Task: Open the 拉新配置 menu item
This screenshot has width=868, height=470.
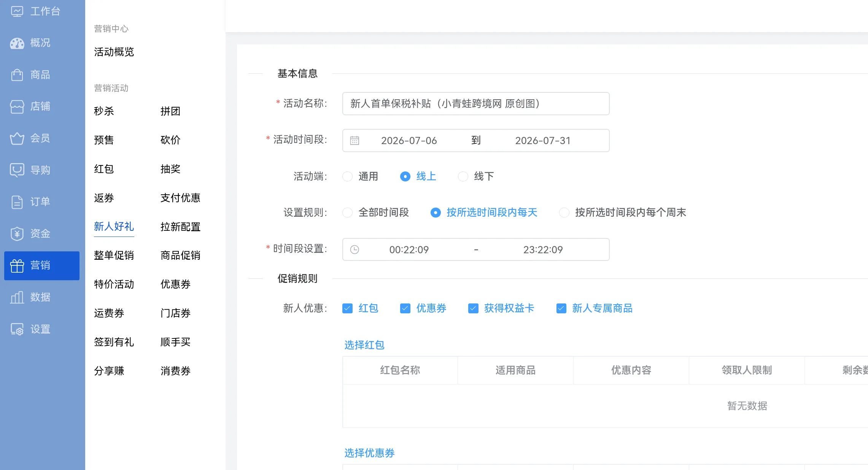Action: pos(180,227)
